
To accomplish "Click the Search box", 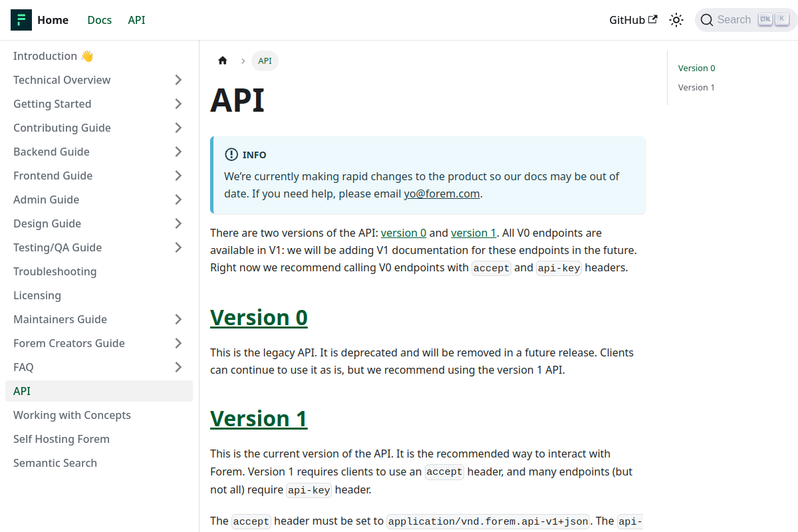I will [746, 20].
